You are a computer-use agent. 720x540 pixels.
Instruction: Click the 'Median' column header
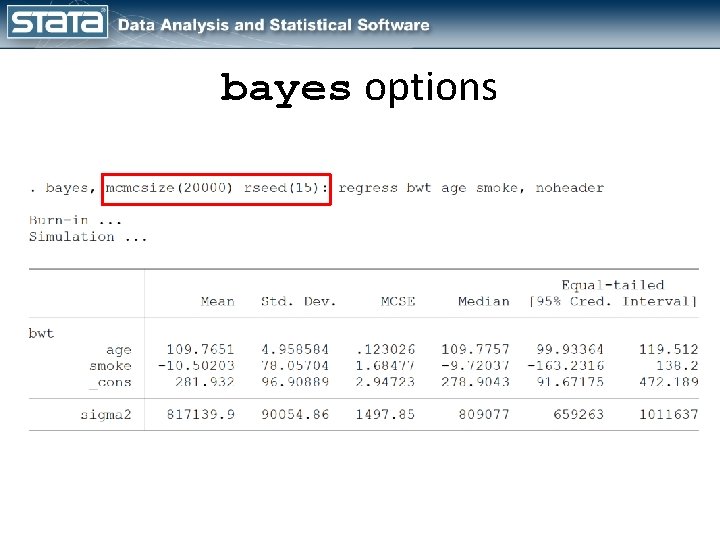484,302
